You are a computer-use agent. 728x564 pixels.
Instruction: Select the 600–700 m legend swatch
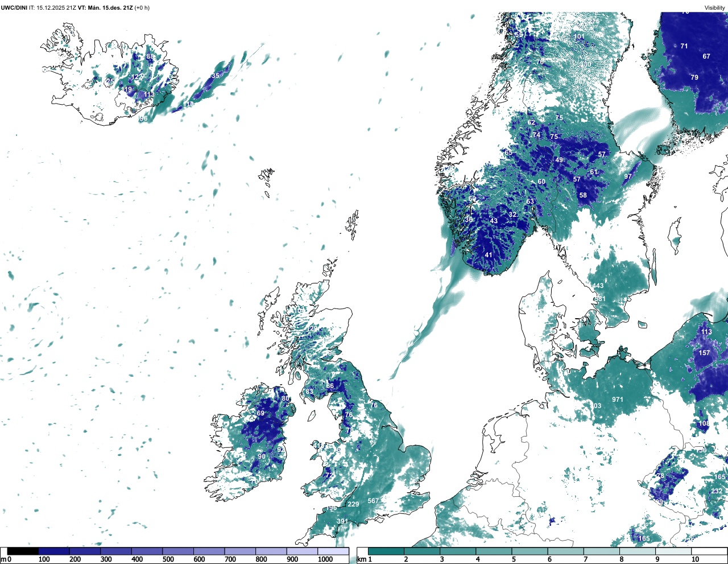(209, 551)
